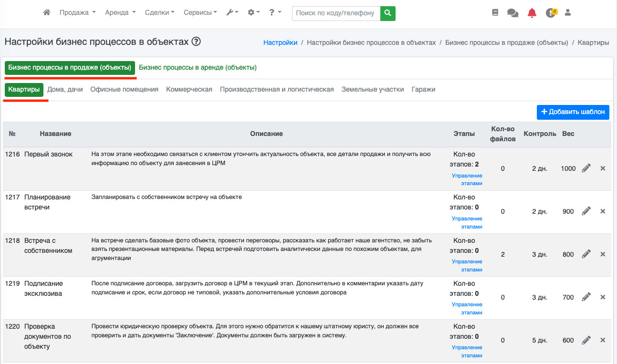Image resolution: width=617 pixels, height=364 pixels.
Task: Open the user profile icon
Action: pos(567,13)
